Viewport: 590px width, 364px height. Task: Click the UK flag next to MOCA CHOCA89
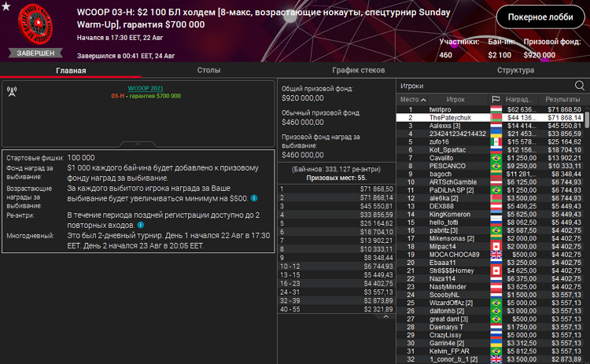click(x=496, y=256)
